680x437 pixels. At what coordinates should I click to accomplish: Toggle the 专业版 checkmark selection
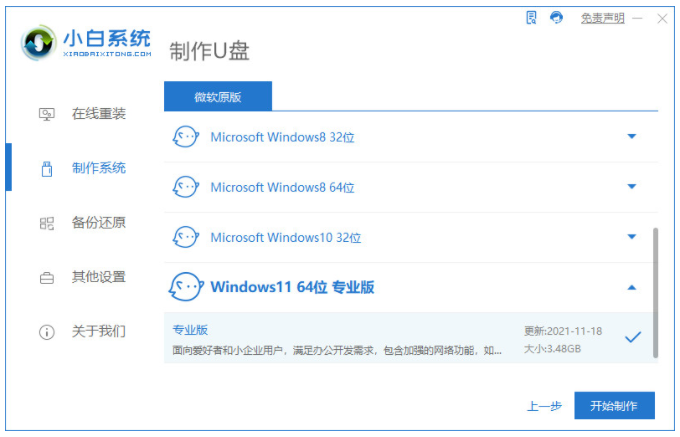tap(633, 337)
